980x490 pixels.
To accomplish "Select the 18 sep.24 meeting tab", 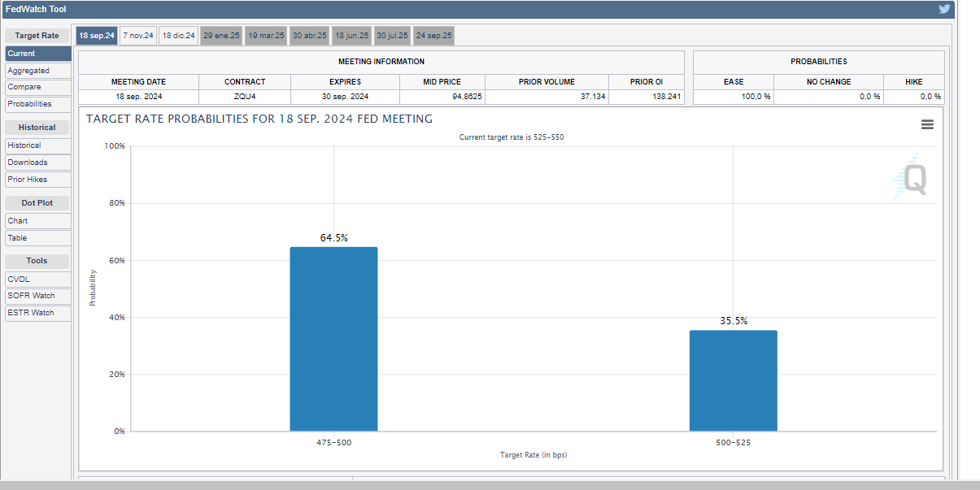I will (97, 36).
